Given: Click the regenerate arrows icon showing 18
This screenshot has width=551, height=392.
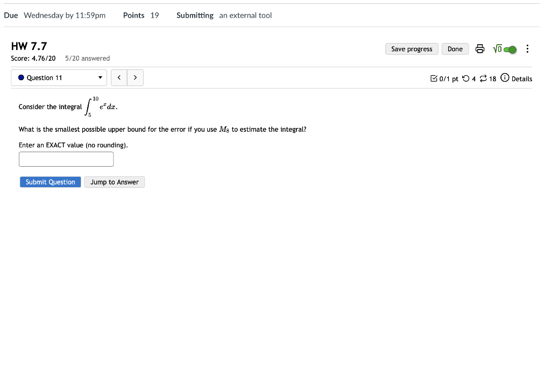Looking at the screenshot, I should pos(483,79).
